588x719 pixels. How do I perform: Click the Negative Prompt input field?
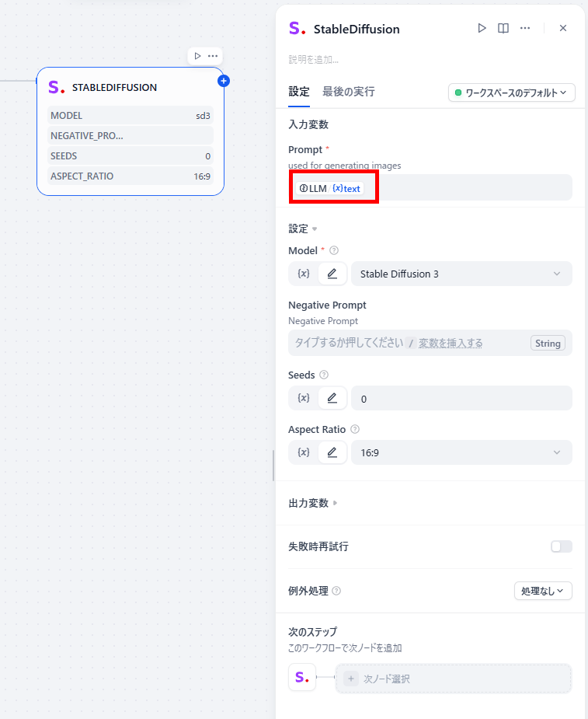[x=430, y=343]
